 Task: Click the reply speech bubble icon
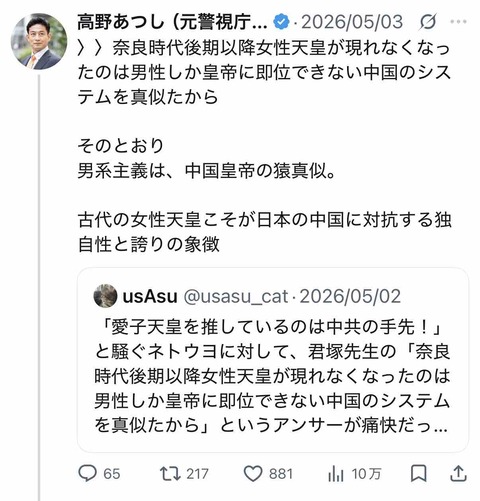tap(87, 473)
